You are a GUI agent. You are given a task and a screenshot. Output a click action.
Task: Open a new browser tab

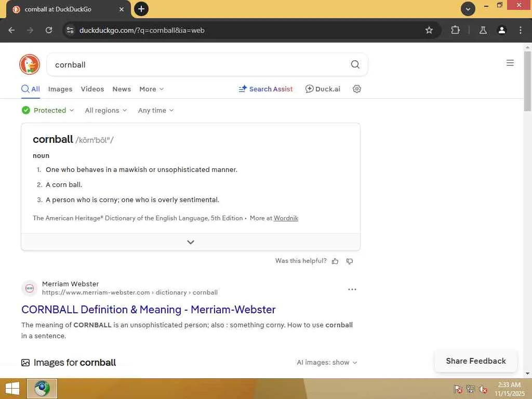coord(141,9)
